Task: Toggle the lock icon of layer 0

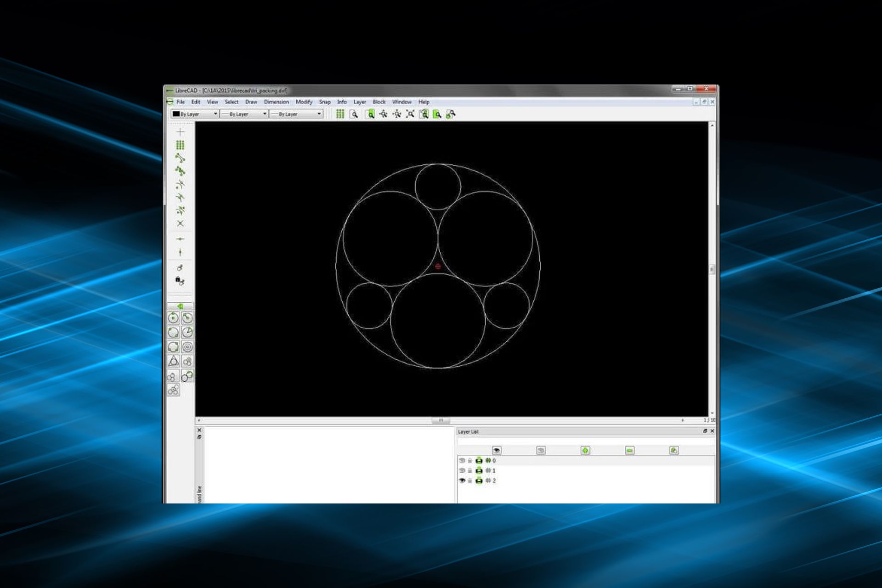Action: pyautogui.click(x=470, y=460)
